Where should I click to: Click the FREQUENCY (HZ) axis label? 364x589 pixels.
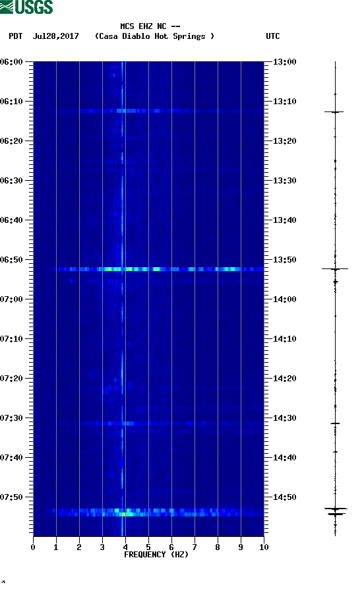(156, 555)
